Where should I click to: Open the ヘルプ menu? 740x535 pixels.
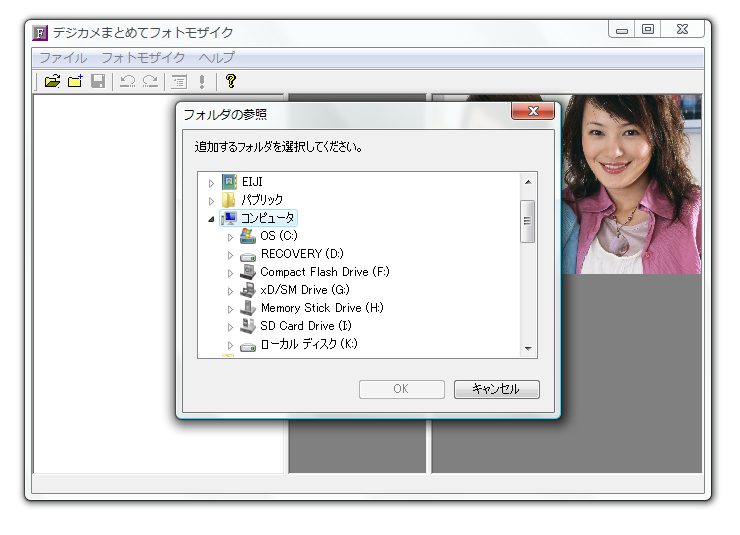click(216, 58)
